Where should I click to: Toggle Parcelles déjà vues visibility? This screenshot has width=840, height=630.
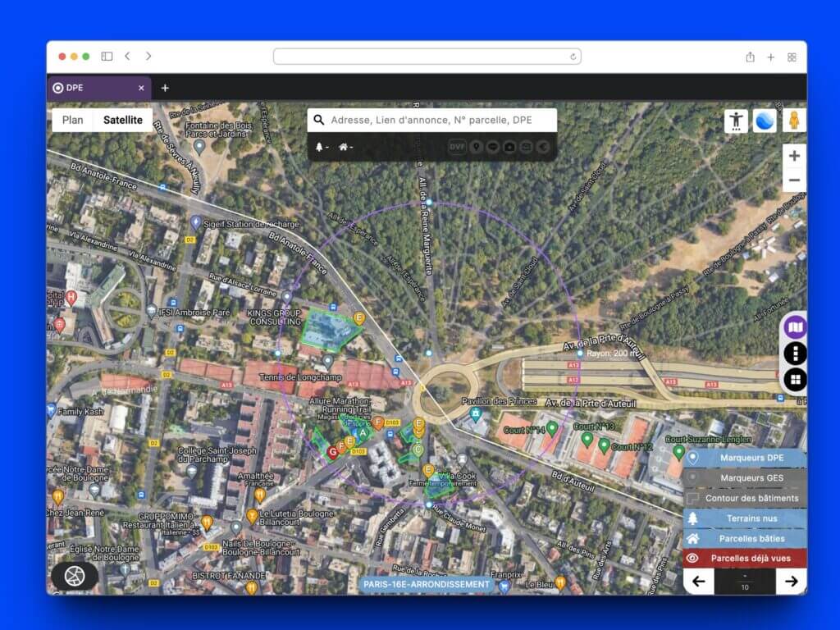[745, 558]
